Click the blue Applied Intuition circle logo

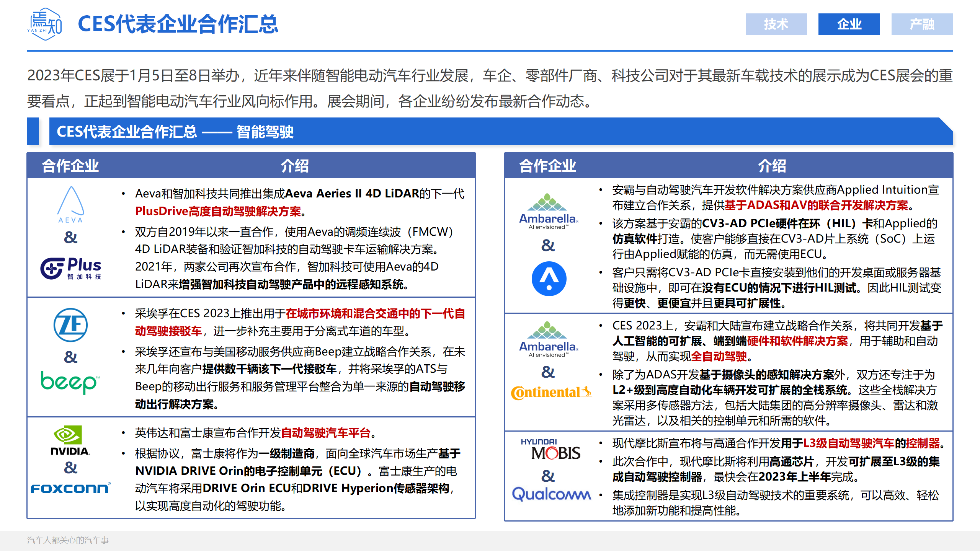[x=549, y=279]
